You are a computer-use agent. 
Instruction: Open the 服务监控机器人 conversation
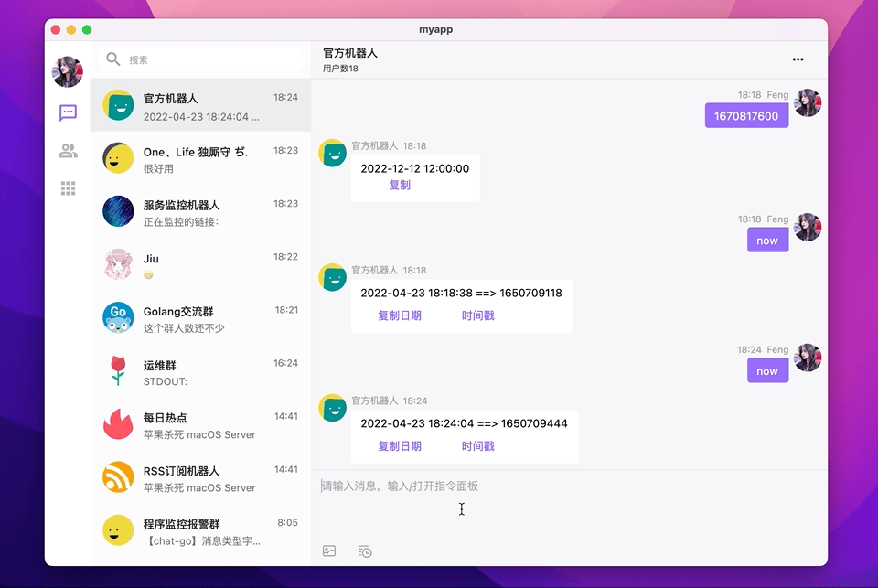[200, 212]
